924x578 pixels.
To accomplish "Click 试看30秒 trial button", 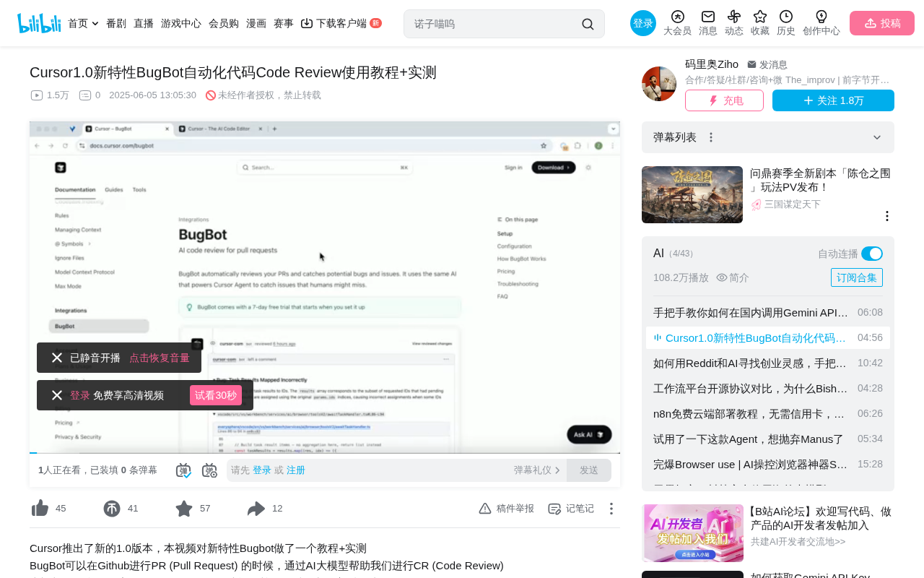I will 216,395.
